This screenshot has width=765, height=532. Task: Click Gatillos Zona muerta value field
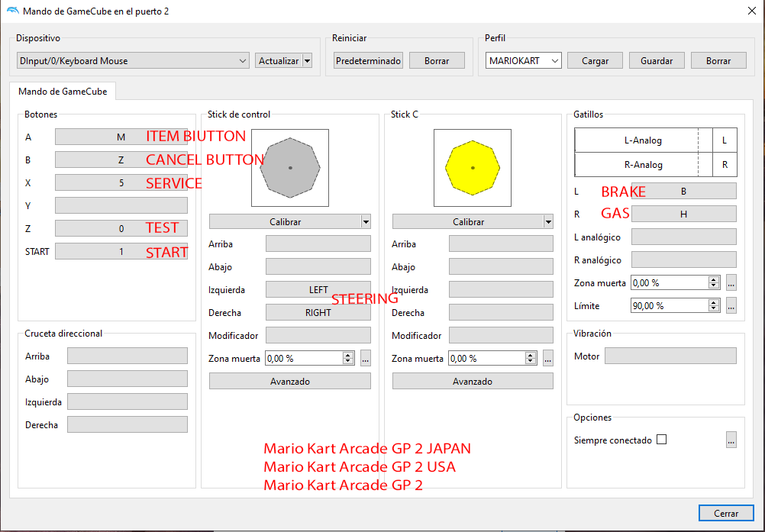(x=670, y=283)
